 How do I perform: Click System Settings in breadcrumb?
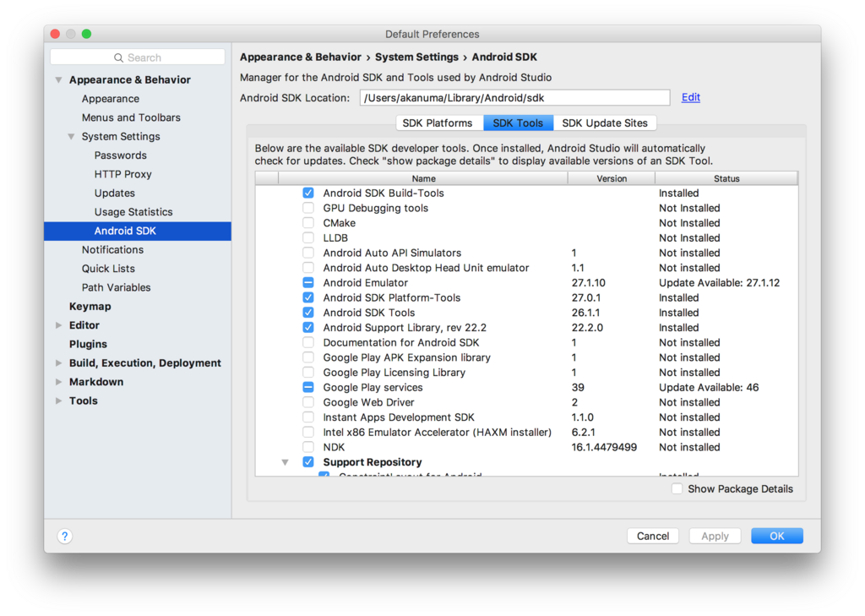point(416,57)
